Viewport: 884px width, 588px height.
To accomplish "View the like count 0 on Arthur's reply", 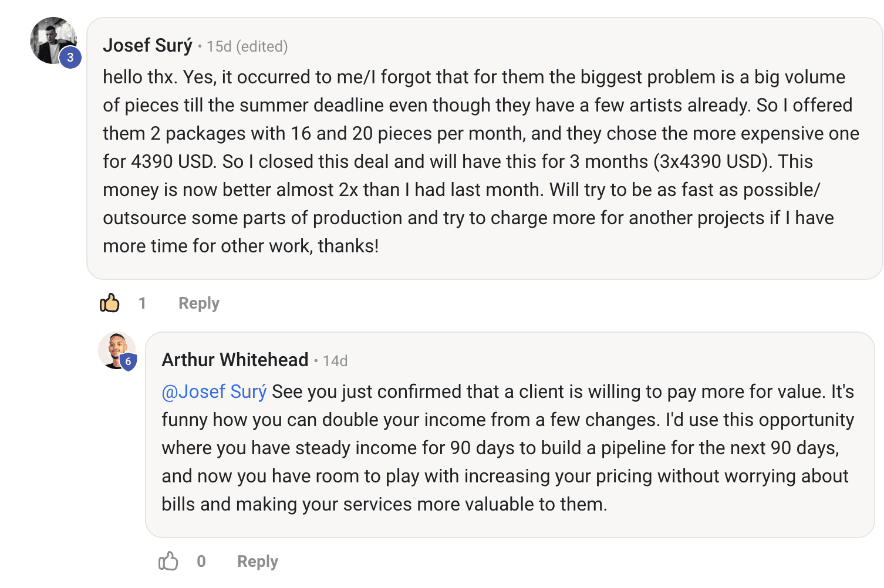I will 201,561.
